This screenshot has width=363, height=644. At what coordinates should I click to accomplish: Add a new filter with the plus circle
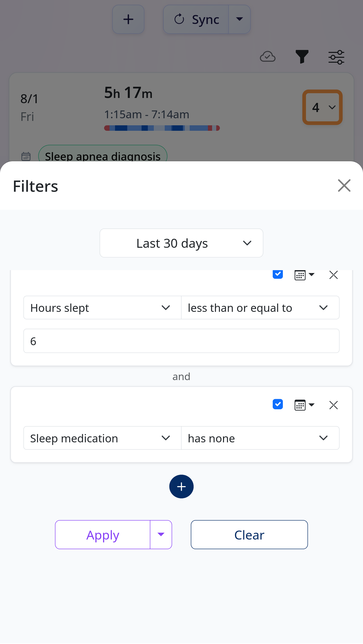181,487
